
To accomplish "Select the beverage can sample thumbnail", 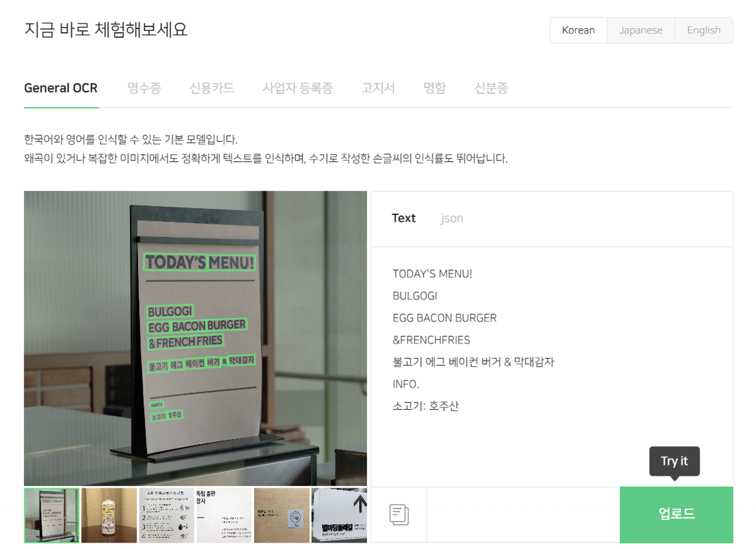I will tap(109, 515).
